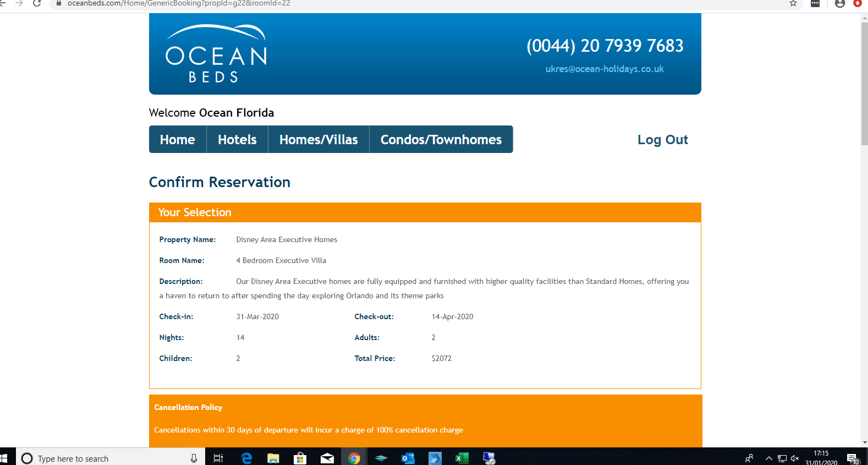
Task: Click the Check-in: label
Action: [x=176, y=316]
